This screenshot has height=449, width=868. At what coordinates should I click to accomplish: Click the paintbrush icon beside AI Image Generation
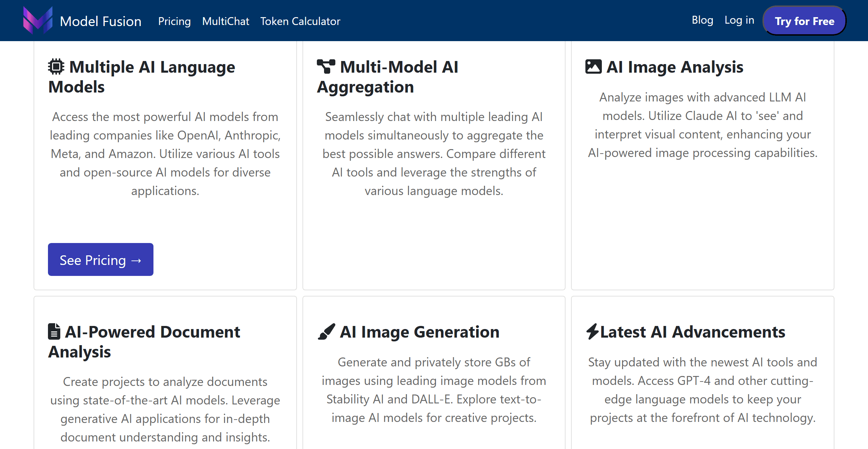(326, 331)
